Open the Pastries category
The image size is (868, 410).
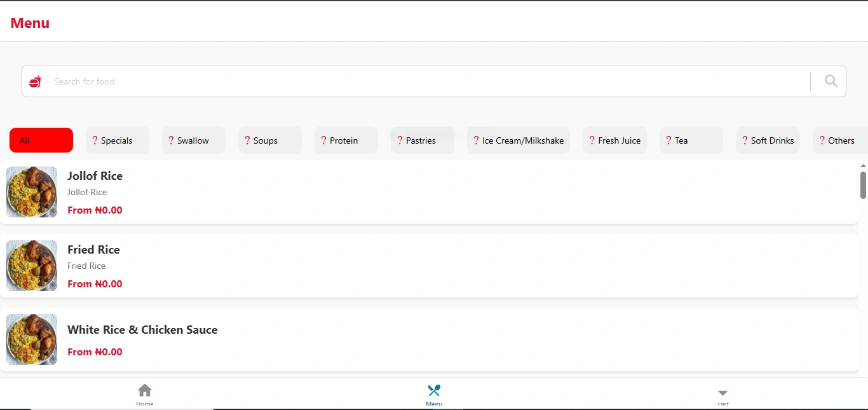[x=423, y=140]
